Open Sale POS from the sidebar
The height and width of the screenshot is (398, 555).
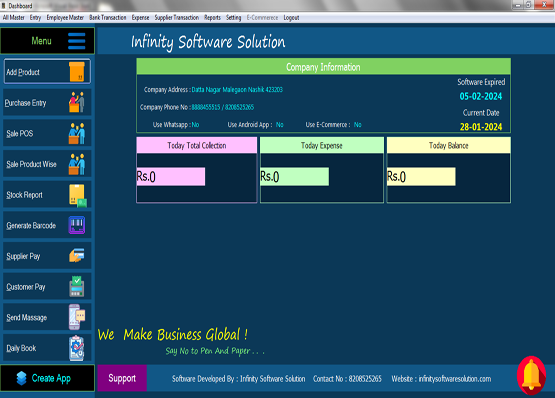tap(47, 133)
